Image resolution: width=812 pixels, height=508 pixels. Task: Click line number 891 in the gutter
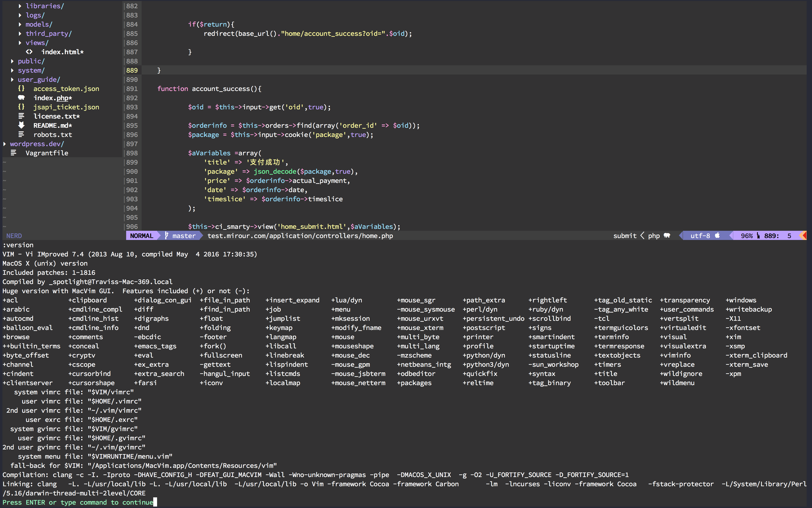tap(132, 89)
